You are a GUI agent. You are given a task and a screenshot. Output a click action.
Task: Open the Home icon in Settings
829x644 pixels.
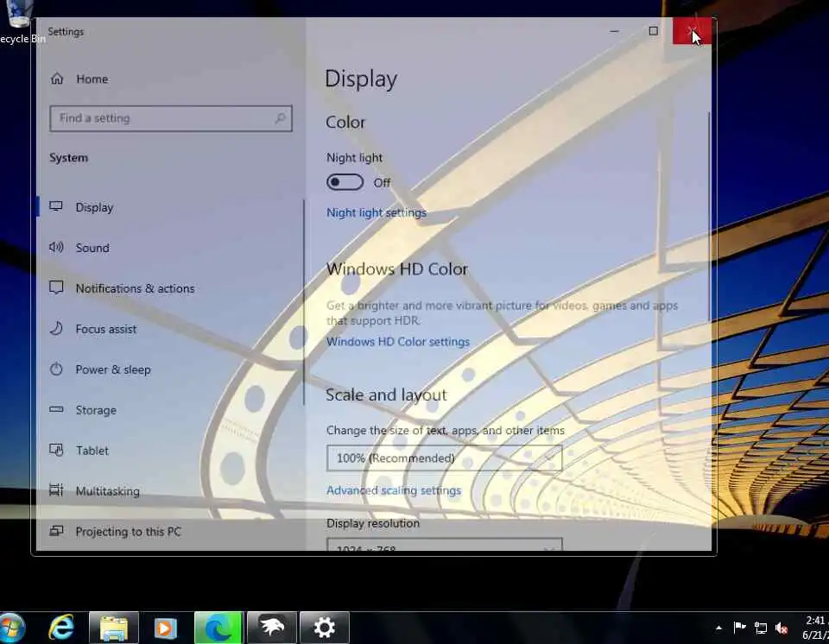point(57,79)
